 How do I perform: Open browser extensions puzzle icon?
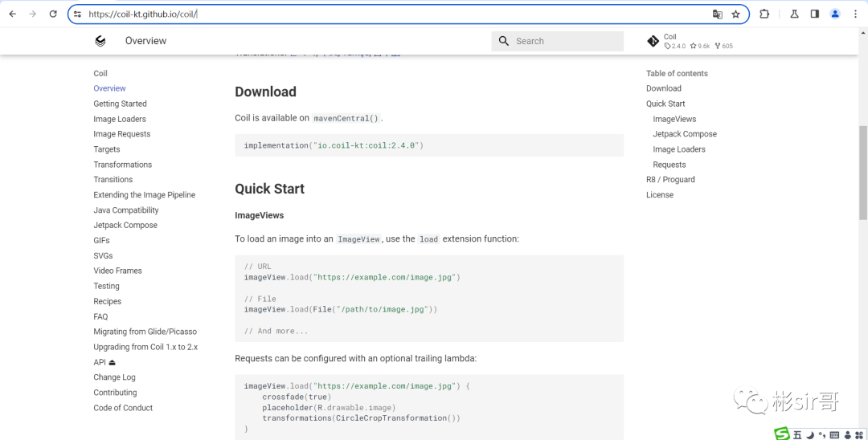coord(764,14)
